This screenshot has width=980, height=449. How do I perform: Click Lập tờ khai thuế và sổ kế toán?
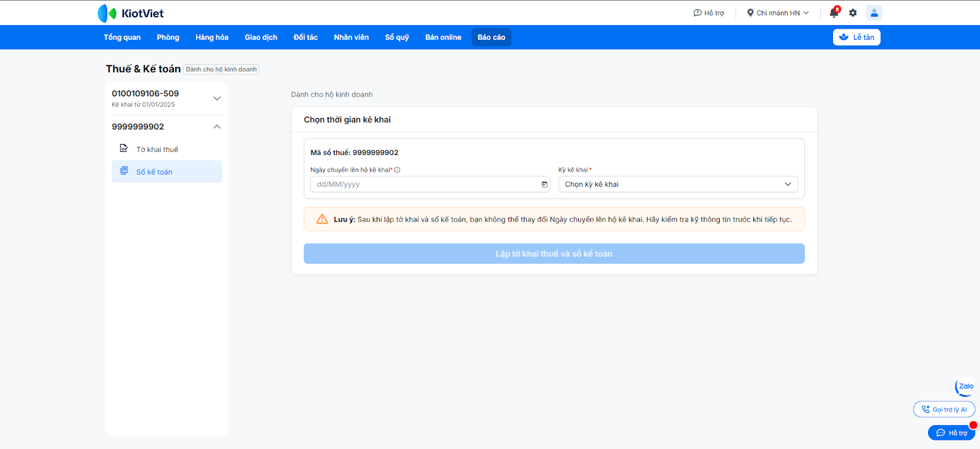pos(554,254)
